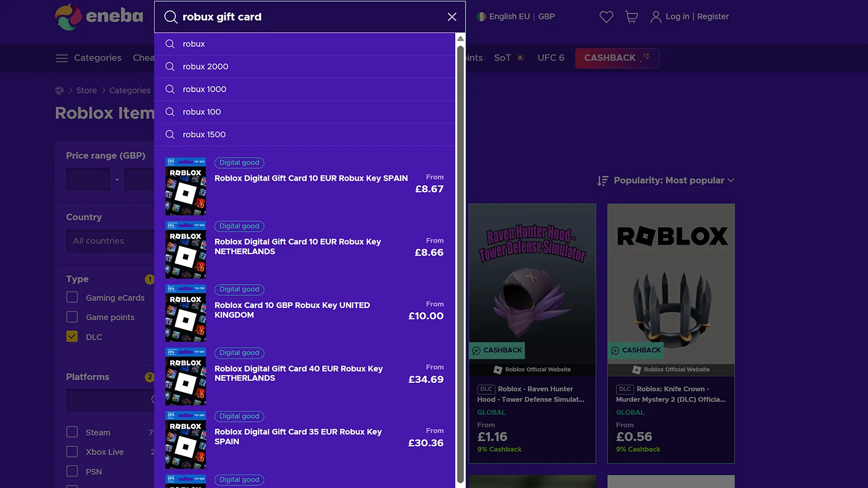Image resolution: width=868 pixels, height=488 pixels.
Task: Click Cashback icon on Knife Crown card
Action: tap(615, 350)
